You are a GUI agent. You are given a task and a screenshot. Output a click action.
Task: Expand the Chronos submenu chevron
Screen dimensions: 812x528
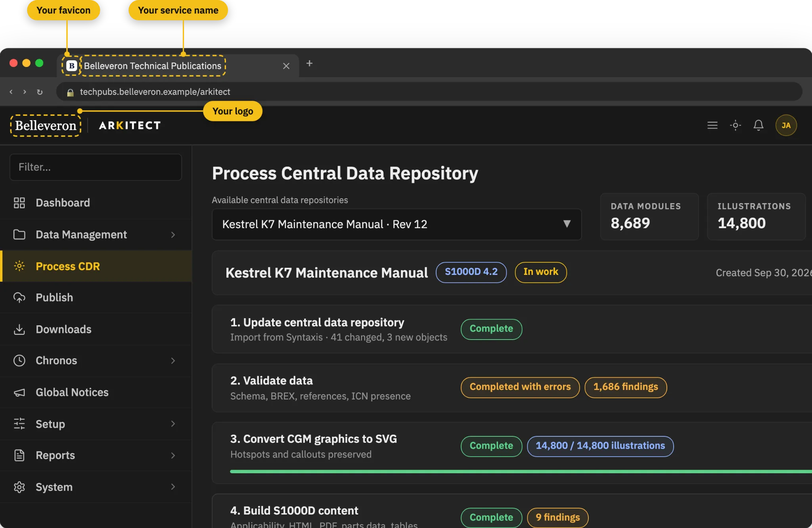(x=173, y=361)
